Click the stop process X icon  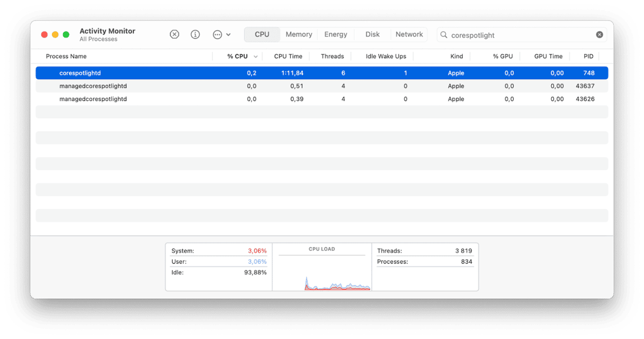(x=174, y=34)
